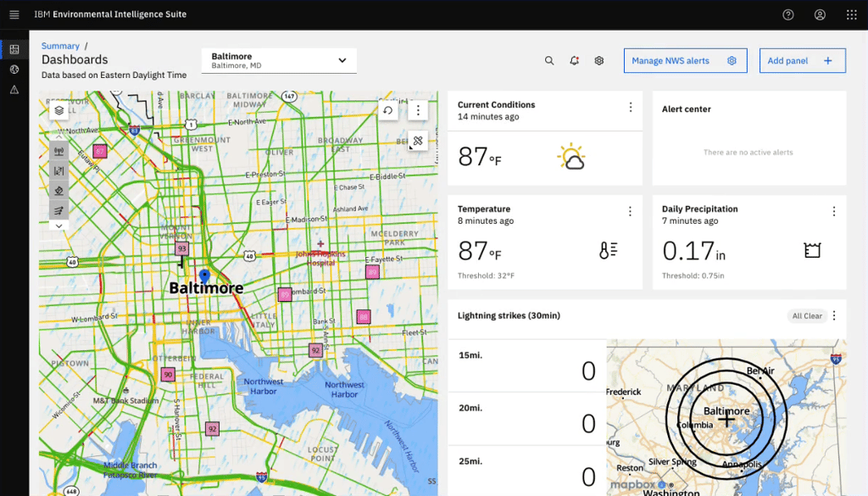Open the map layers stack icon
The height and width of the screenshot is (496, 868).
coord(58,111)
